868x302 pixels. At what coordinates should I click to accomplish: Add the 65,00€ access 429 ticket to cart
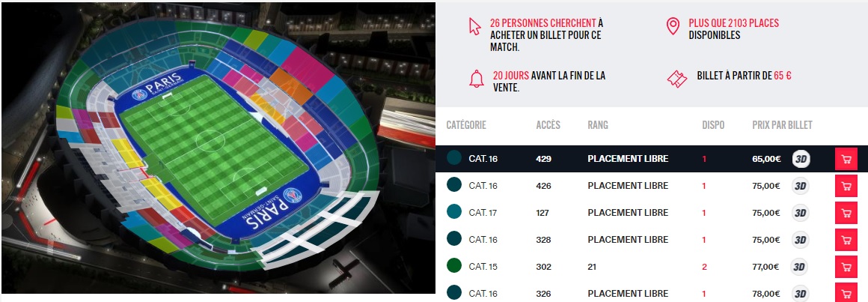tap(846, 159)
